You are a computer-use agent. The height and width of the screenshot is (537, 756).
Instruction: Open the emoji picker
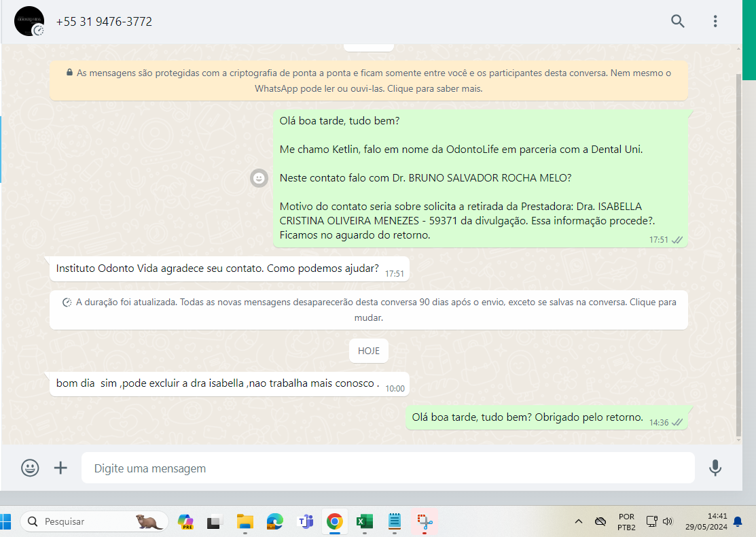[x=30, y=468]
